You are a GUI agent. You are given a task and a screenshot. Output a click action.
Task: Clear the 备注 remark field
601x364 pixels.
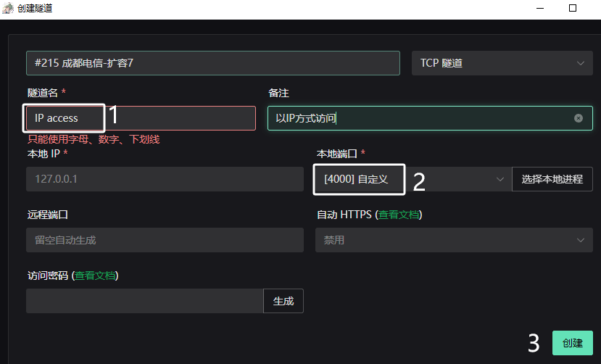pyautogui.click(x=579, y=118)
